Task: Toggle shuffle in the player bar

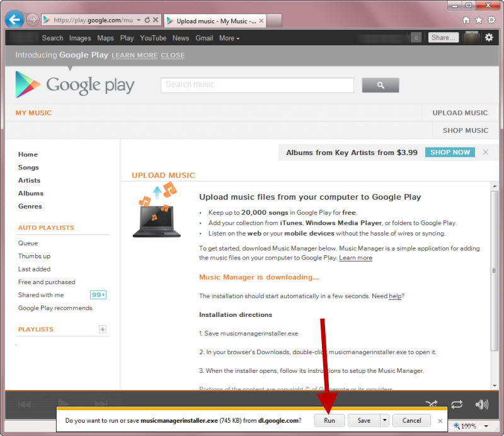Action: click(432, 404)
